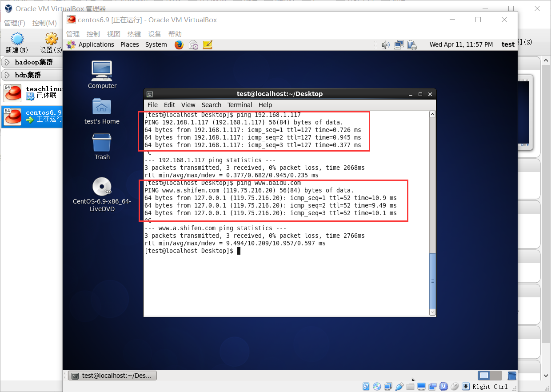Select the centos6.9 VM in Manager list
The height and width of the screenshot is (392, 551).
32,116
